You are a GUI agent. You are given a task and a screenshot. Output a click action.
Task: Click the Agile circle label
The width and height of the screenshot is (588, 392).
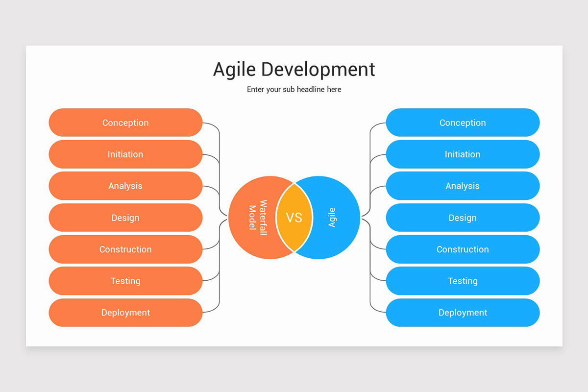point(332,218)
